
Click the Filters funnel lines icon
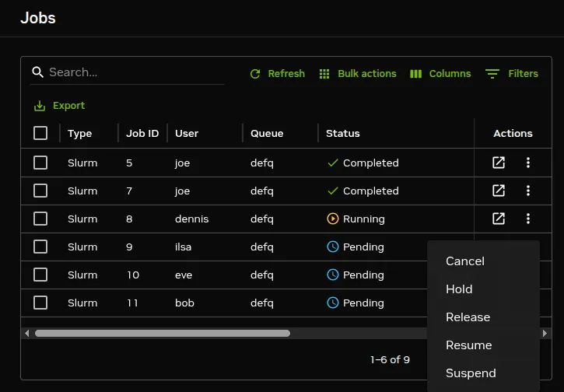pyautogui.click(x=492, y=74)
